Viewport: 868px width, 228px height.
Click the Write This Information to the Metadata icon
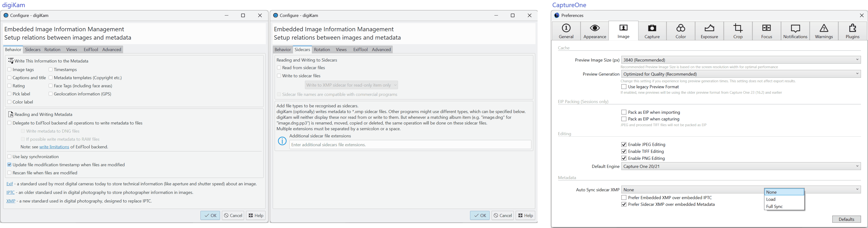coord(11,61)
